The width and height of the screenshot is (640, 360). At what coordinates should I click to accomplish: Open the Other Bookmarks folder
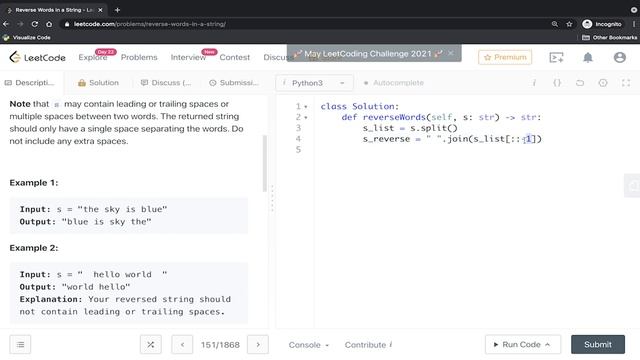pos(609,38)
